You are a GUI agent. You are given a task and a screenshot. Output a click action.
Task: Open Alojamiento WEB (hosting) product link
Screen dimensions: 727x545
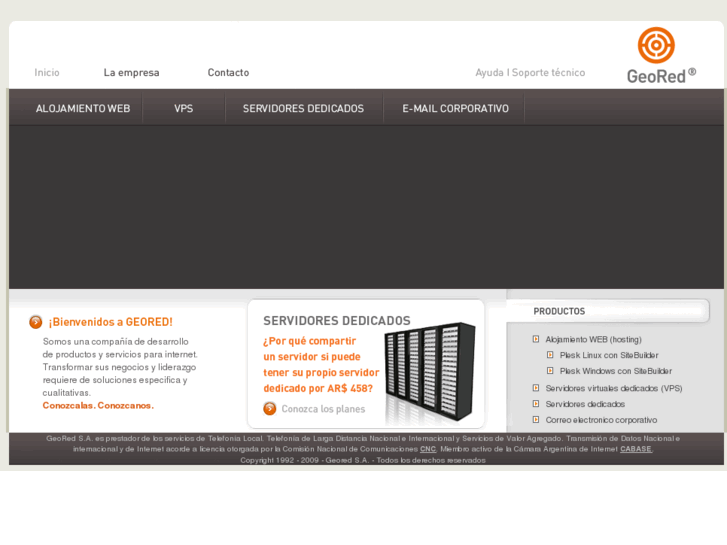tap(593, 340)
